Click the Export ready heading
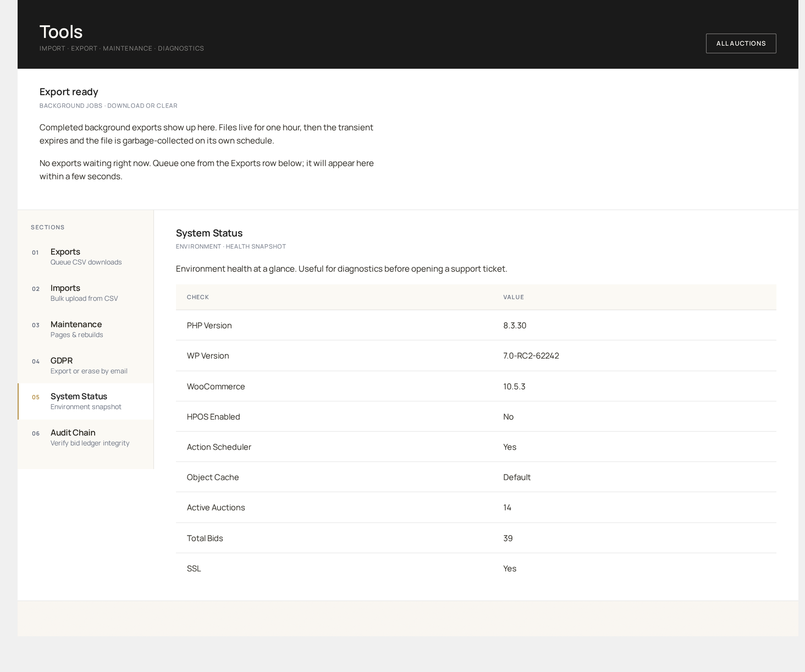 point(69,92)
